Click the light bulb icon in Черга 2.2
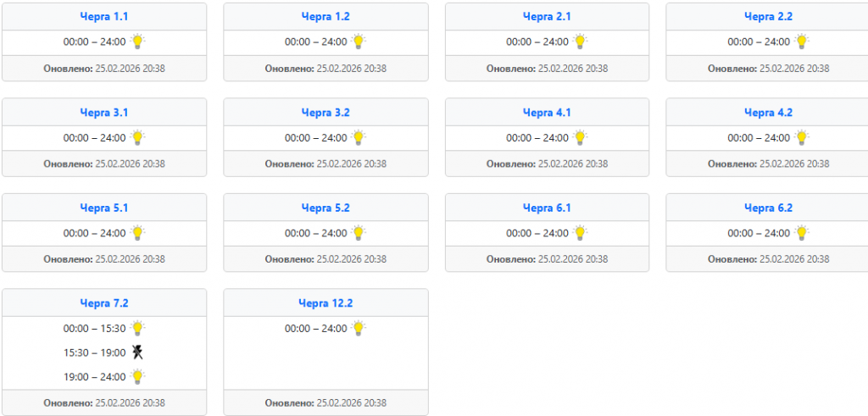 pos(801,41)
